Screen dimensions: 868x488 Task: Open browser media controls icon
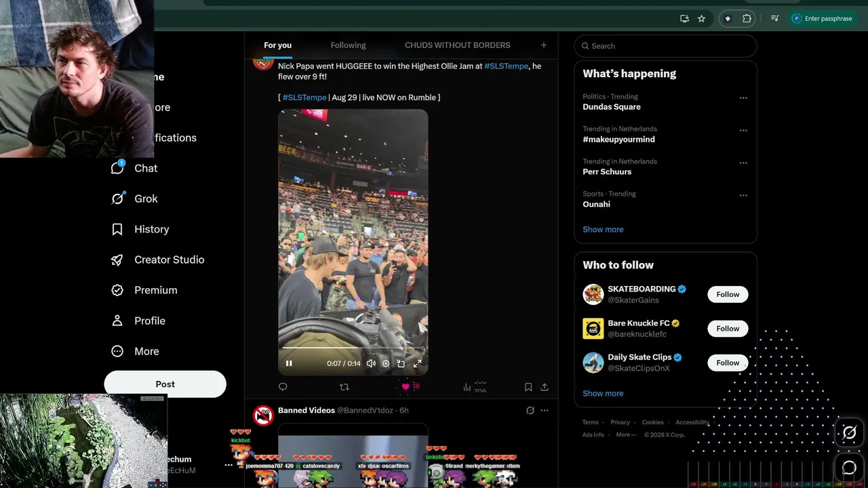point(775,18)
